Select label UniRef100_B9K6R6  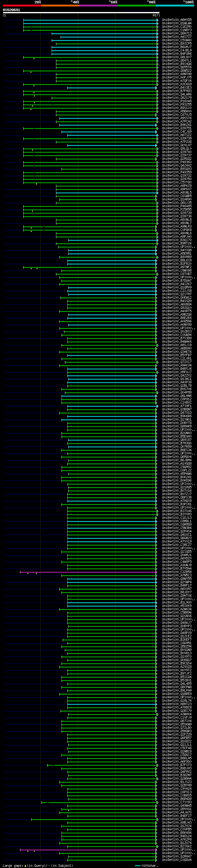177,416
